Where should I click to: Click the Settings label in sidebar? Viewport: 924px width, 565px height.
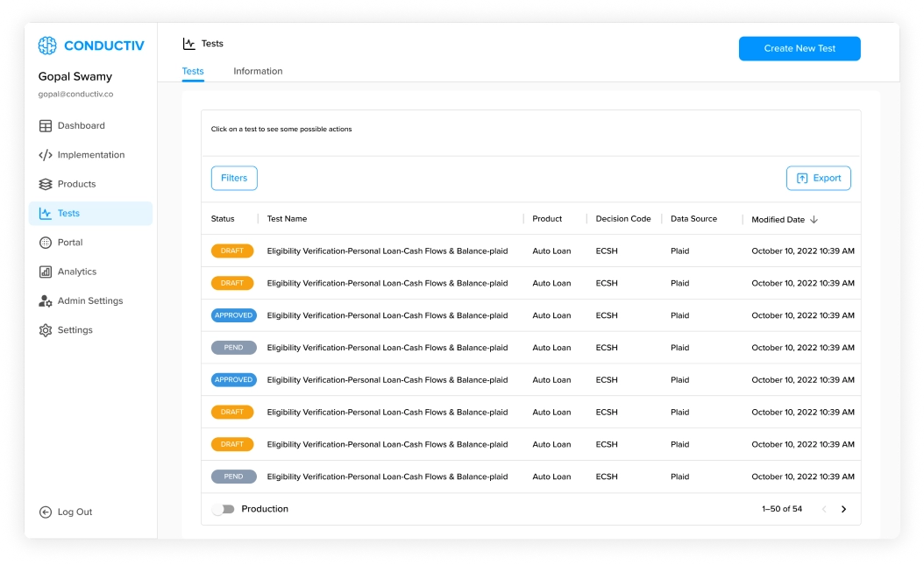click(x=75, y=330)
